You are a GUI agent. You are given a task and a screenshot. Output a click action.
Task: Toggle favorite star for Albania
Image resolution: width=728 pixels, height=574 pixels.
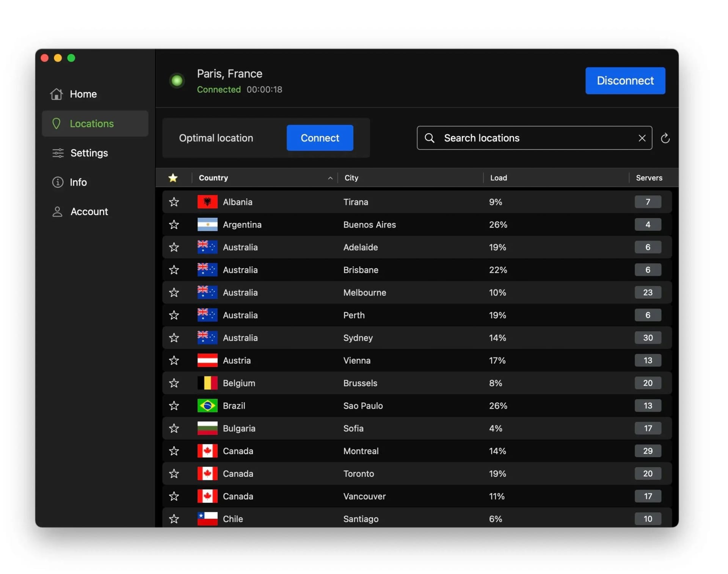tap(173, 201)
